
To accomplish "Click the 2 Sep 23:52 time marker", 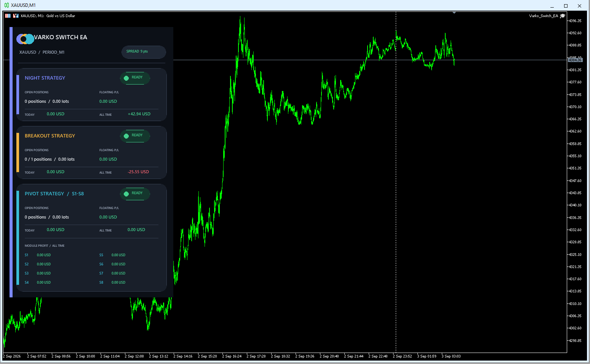I will 402,356.
